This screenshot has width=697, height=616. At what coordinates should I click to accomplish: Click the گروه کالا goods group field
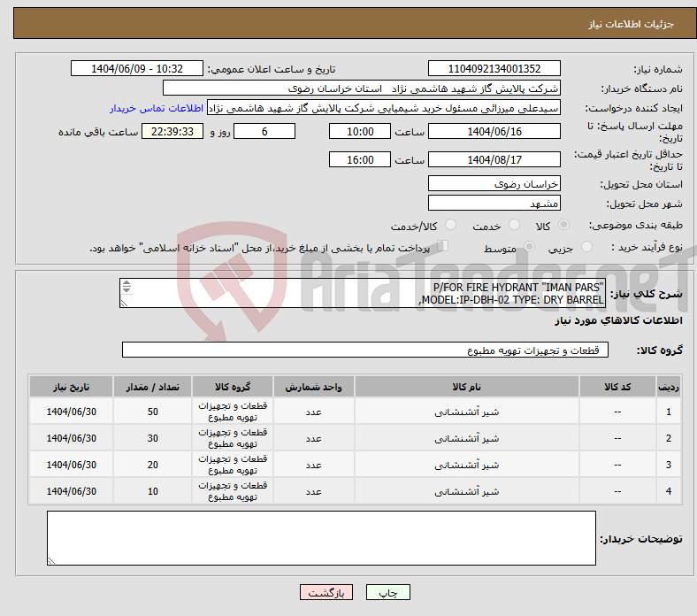point(365,350)
